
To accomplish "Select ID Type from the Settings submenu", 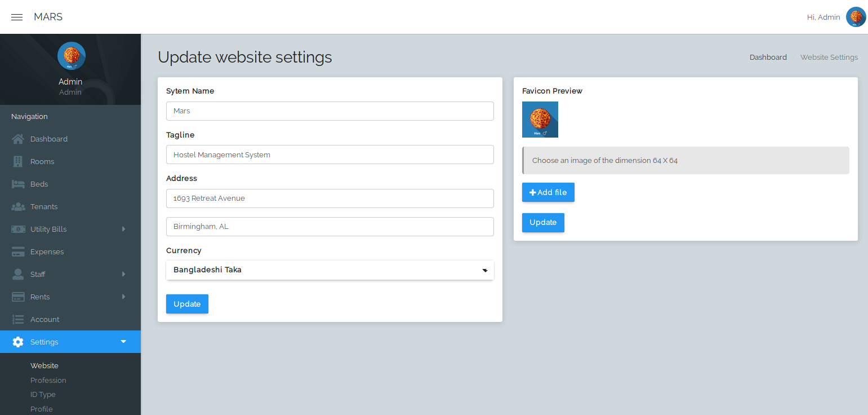I will tap(43, 394).
